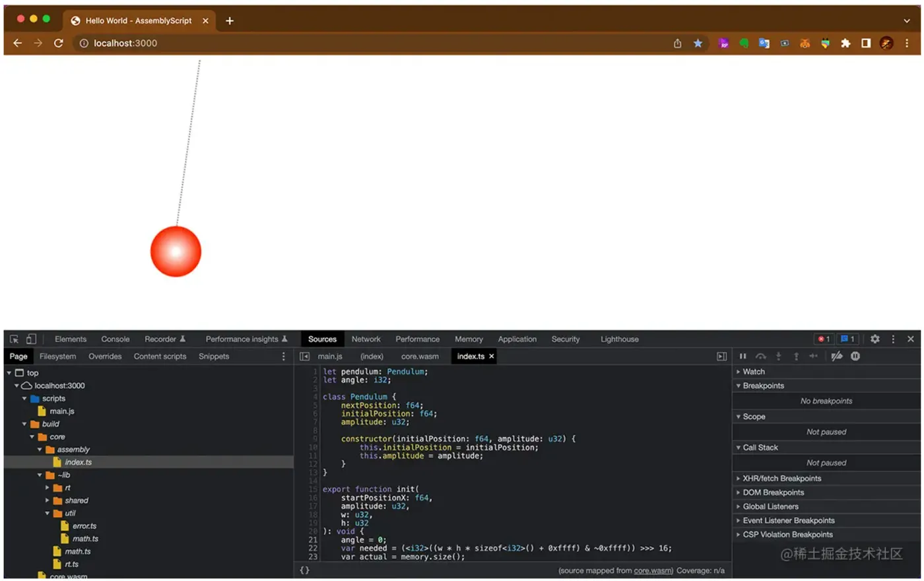Close the DevTools panel

911,339
